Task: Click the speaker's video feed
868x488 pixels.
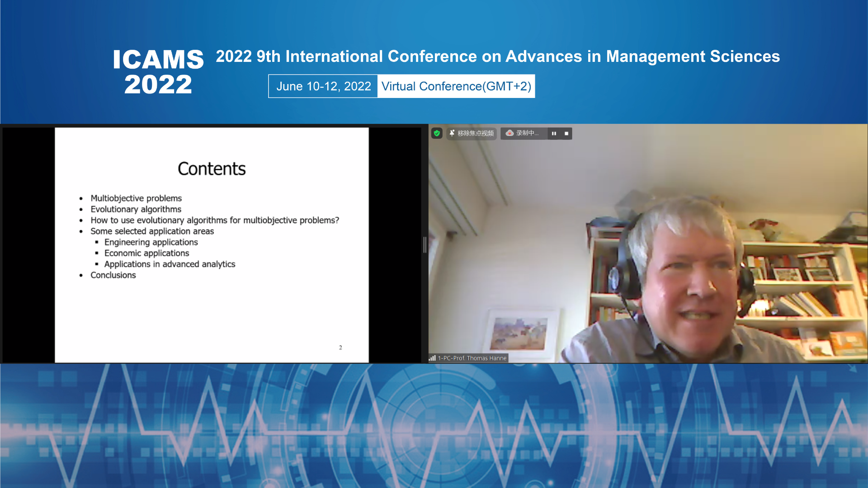Action: click(648, 244)
